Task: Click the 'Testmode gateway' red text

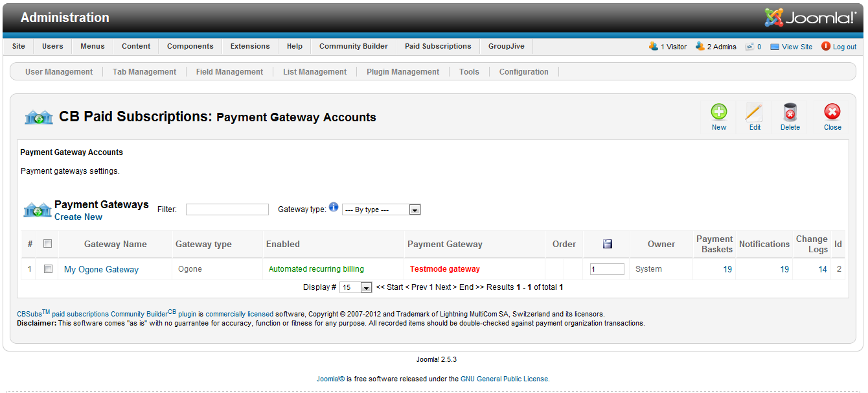Action: click(445, 269)
